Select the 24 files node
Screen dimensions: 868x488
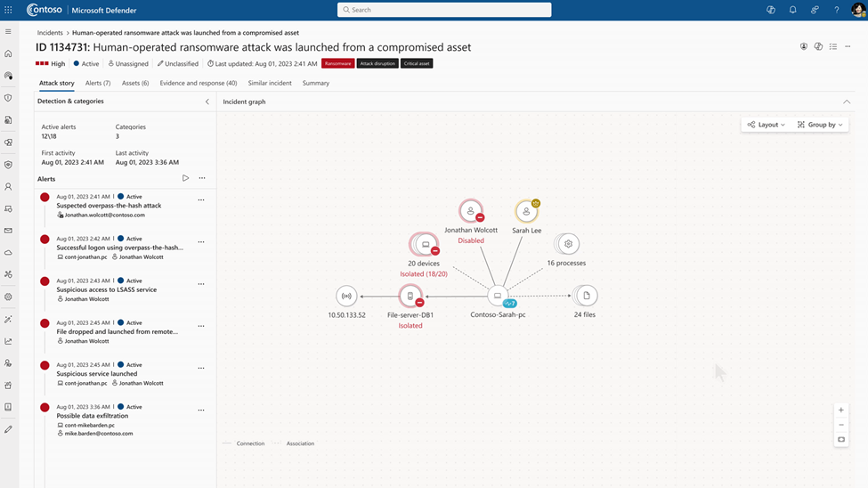pos(585,296)
